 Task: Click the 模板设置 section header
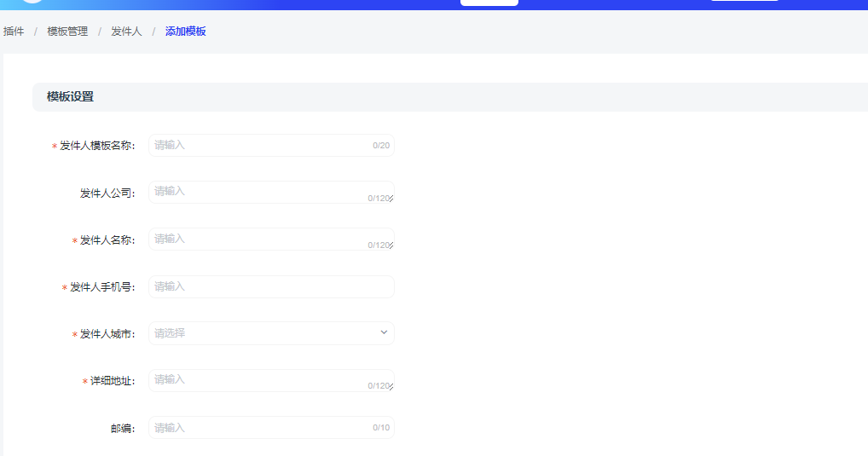point(70,97)
